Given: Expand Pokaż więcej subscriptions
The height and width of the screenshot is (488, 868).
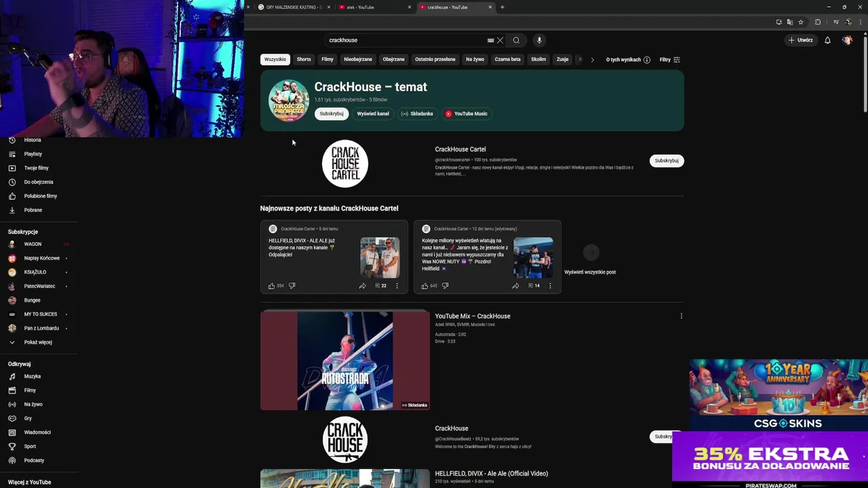Looking at the screenshot, I should (39, 342).
